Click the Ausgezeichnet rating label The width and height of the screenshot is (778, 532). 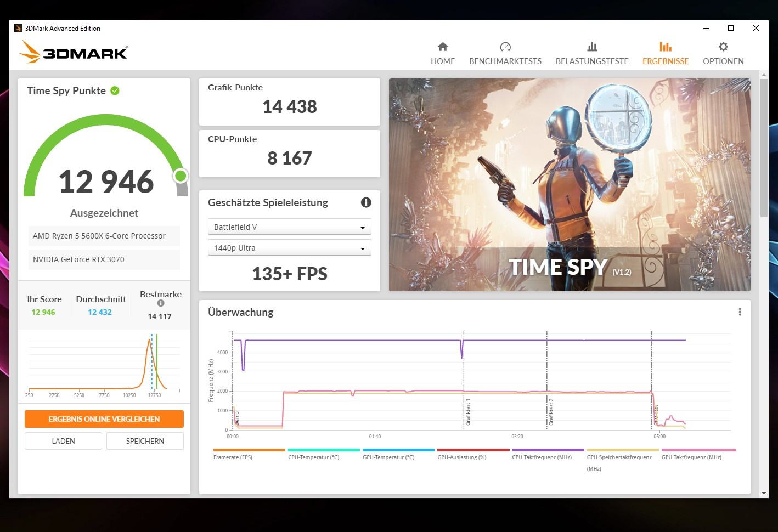104,213
